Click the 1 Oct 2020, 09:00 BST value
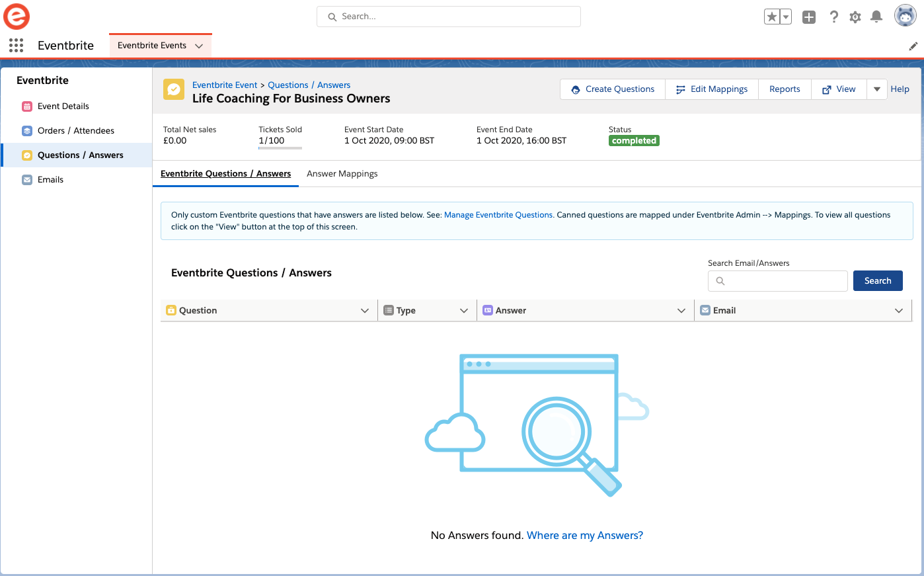The height and width of the screenshot is (576, 924). tap(389, 140)
